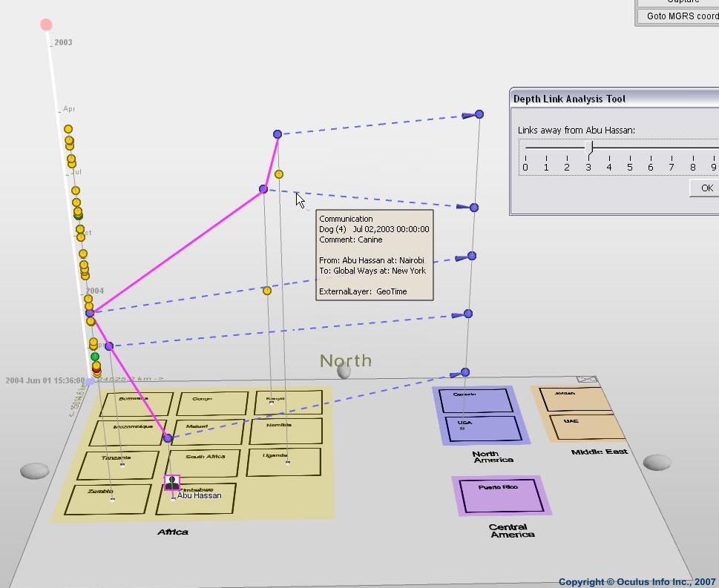This screenshot has width=719, height=588.
Task: Click the Abu Hassan person icon
Action: point(172,483)
